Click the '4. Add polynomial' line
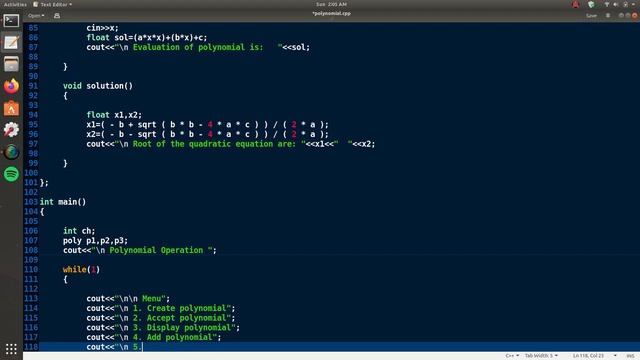 click(153, 337)
